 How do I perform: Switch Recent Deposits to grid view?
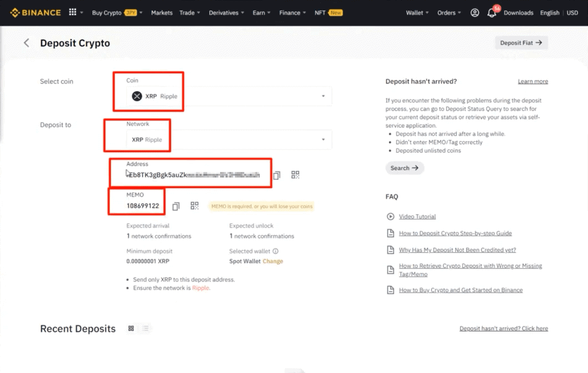(x=131, y=328)
